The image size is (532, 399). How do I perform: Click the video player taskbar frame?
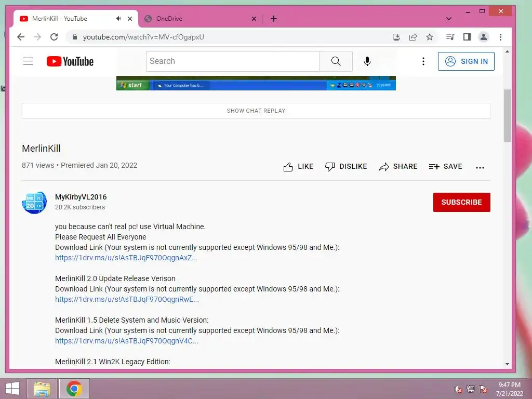tap(256, 83)
